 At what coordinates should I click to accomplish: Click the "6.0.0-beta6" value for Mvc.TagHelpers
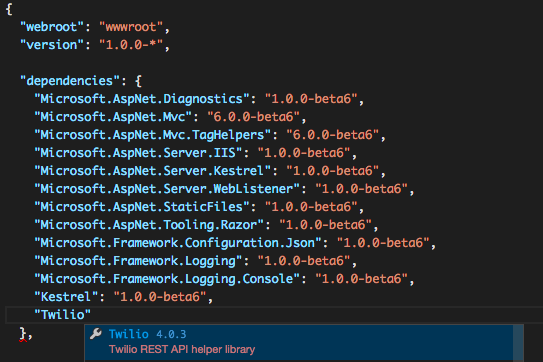tap(332, 135)
